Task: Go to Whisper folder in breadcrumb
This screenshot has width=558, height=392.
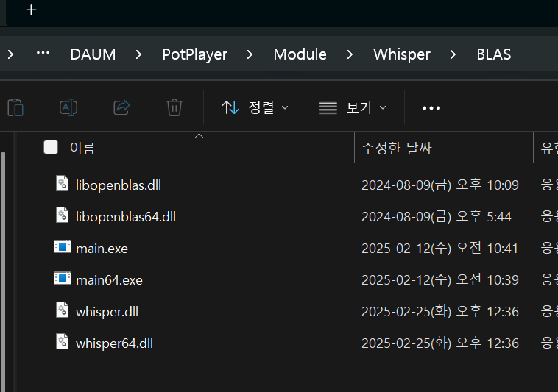Action: [x=402, y=54]
